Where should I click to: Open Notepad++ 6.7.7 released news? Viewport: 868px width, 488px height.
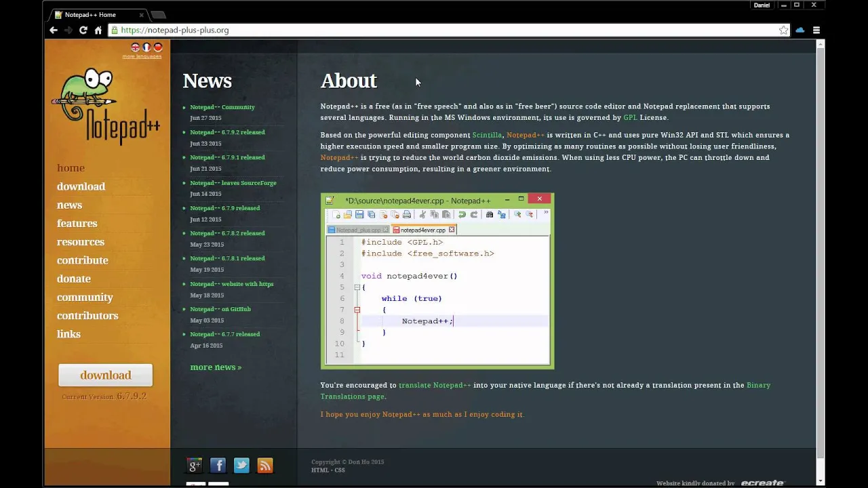pyautogui.click(x=224, y=334)
